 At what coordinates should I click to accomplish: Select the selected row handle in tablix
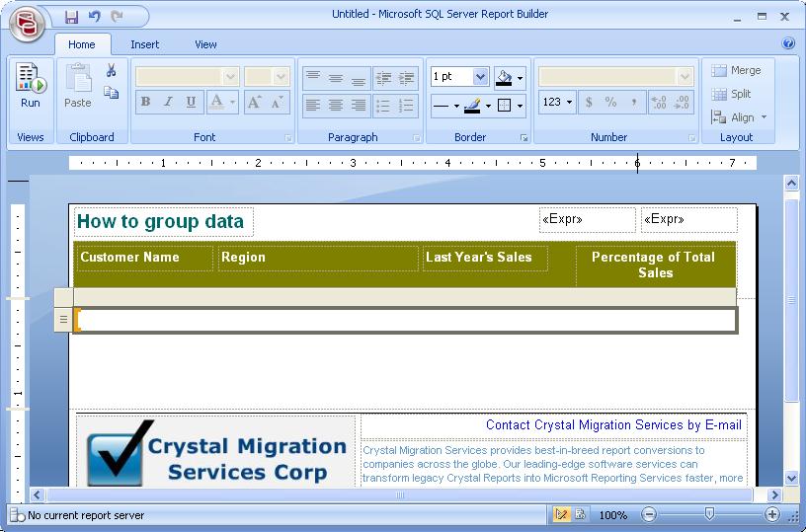coord(63,320)
